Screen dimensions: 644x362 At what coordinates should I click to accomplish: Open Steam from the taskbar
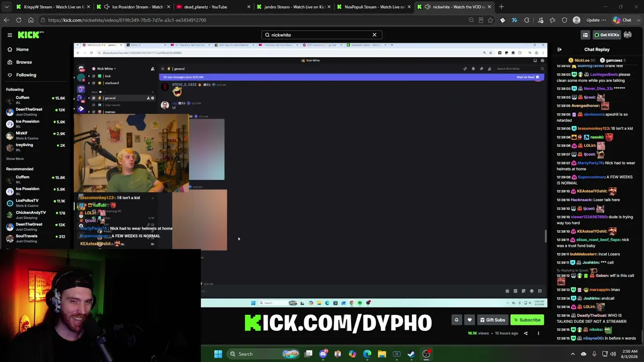point(411,354)
